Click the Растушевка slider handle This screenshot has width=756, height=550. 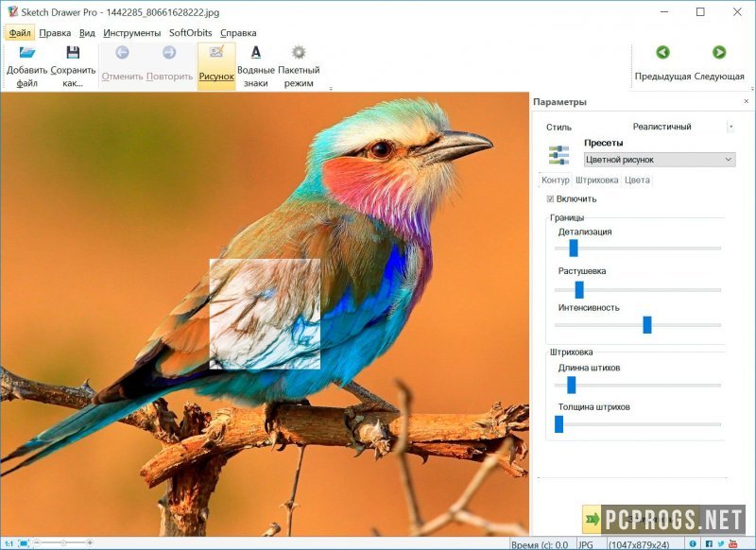pyautogui.click(x=579, y=290)
